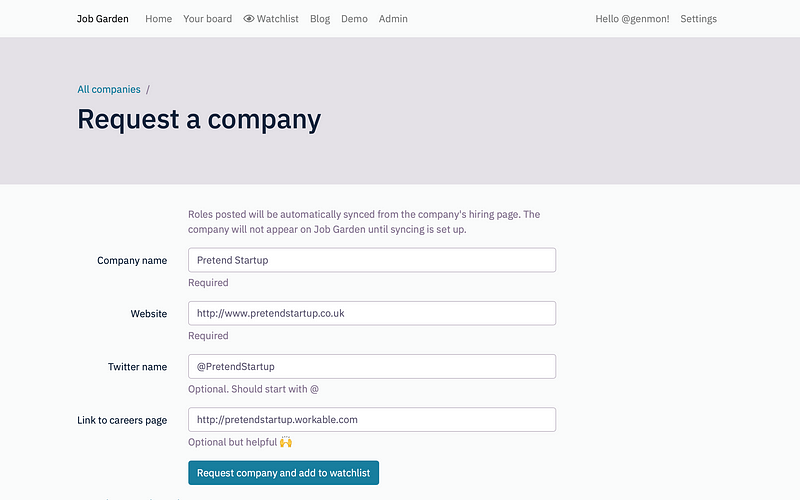The height and width of the screenshot is (500, 800).
Task: Open the Admin nav link
Action: (x=393, y=19)
